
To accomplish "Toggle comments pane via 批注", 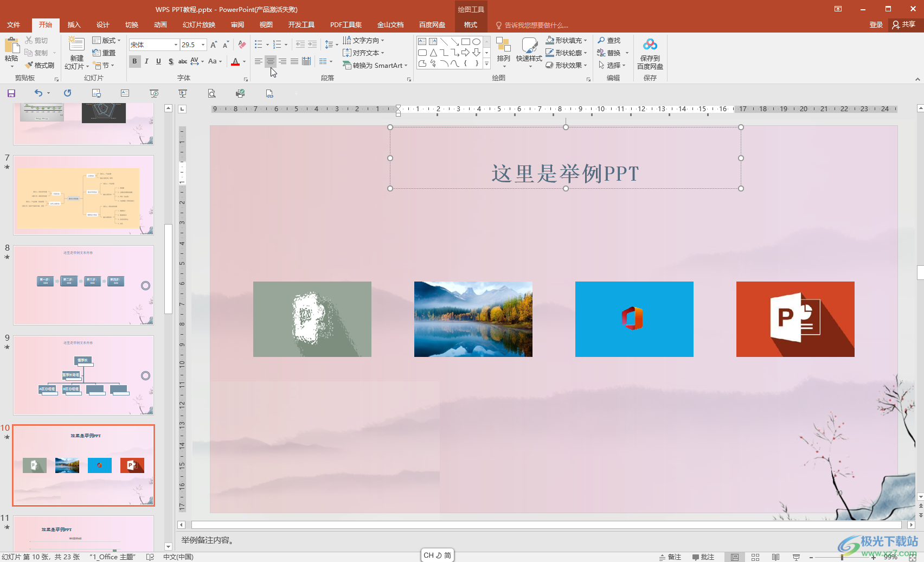I will pyautogui.click(x=703, y=557).
